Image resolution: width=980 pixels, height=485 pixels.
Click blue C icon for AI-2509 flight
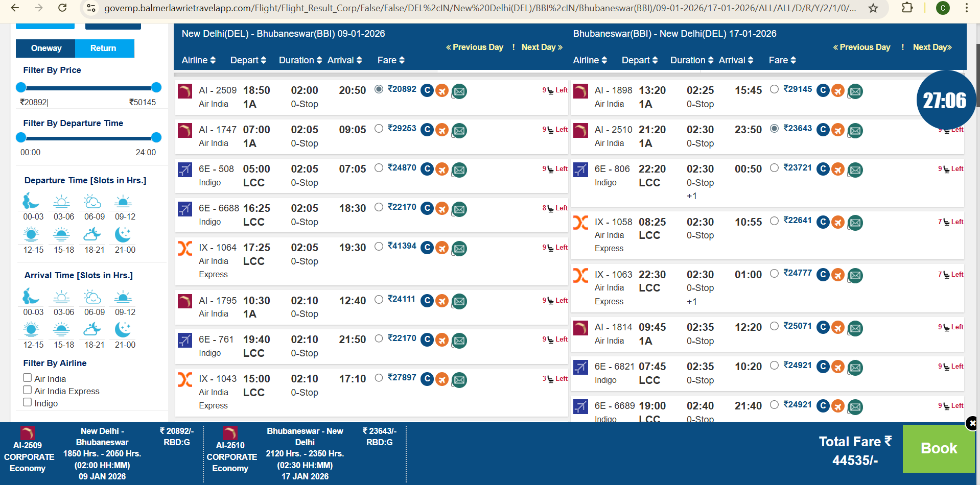(x=427, y=91)
